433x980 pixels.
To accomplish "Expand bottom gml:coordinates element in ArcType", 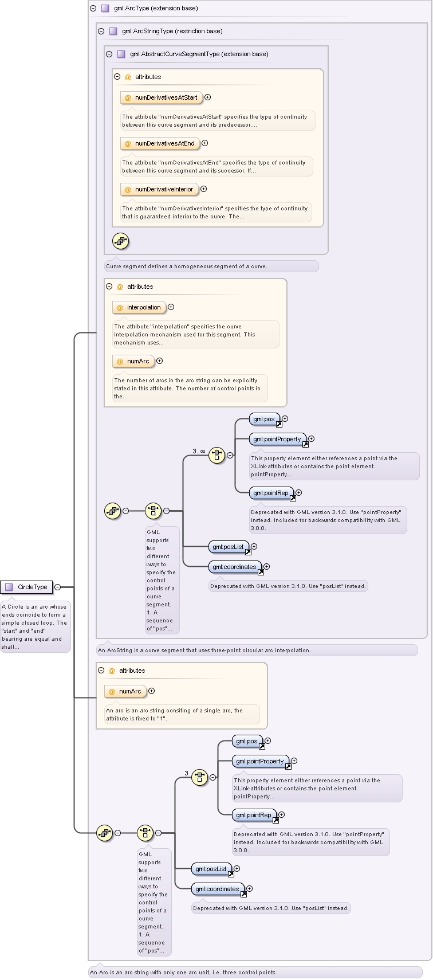I will point(249,889).
